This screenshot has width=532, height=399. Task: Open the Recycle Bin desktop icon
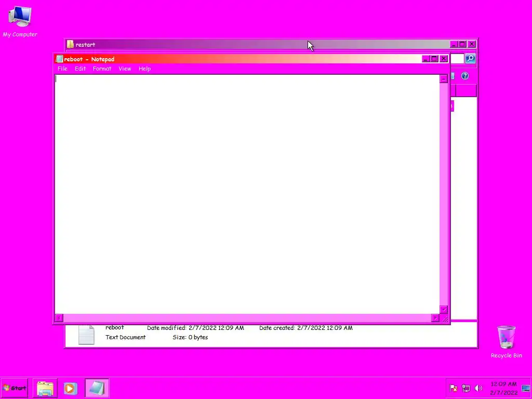point(506,341)
